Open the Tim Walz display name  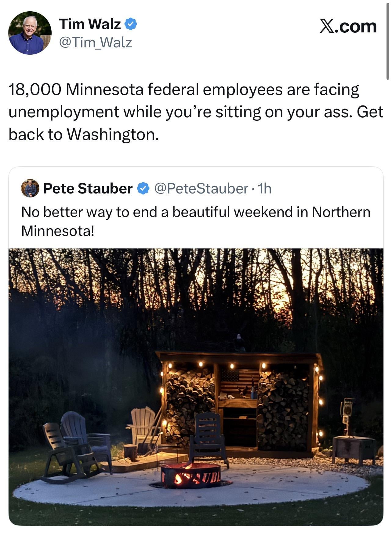pyautogui.click(x=90, y=24)
